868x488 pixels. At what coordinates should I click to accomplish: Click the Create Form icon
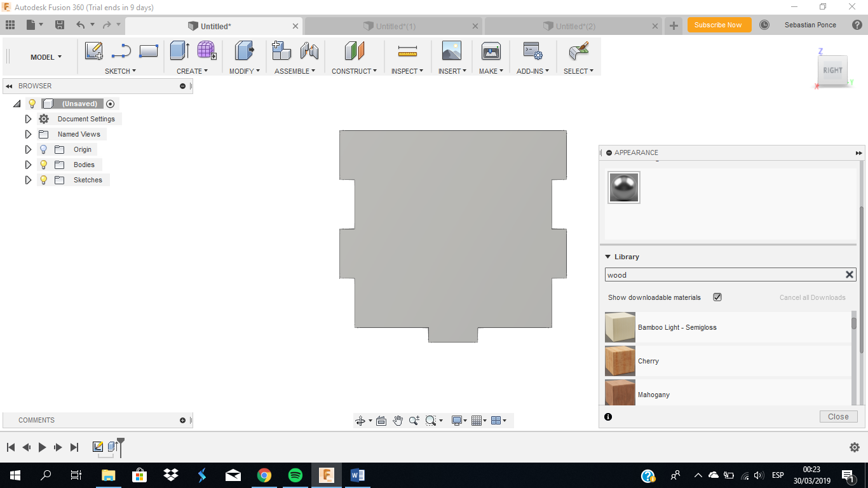click(x=206, y=51)
